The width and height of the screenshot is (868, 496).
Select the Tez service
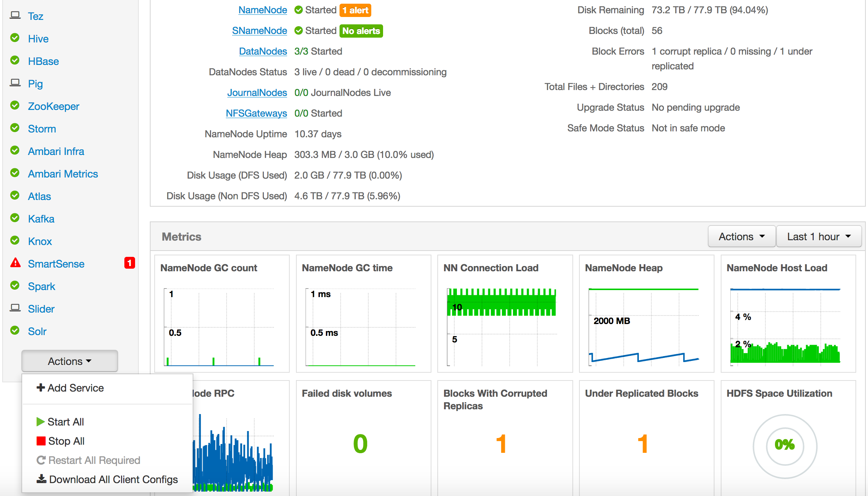tap(36, 16)
